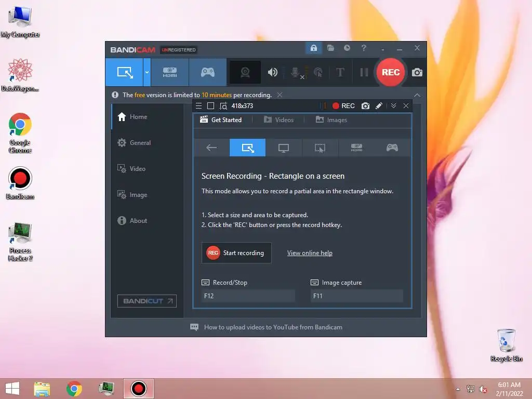The image size is (532, 399).
Task: Open the Windows Start button
Action: [x=12, y=389]
